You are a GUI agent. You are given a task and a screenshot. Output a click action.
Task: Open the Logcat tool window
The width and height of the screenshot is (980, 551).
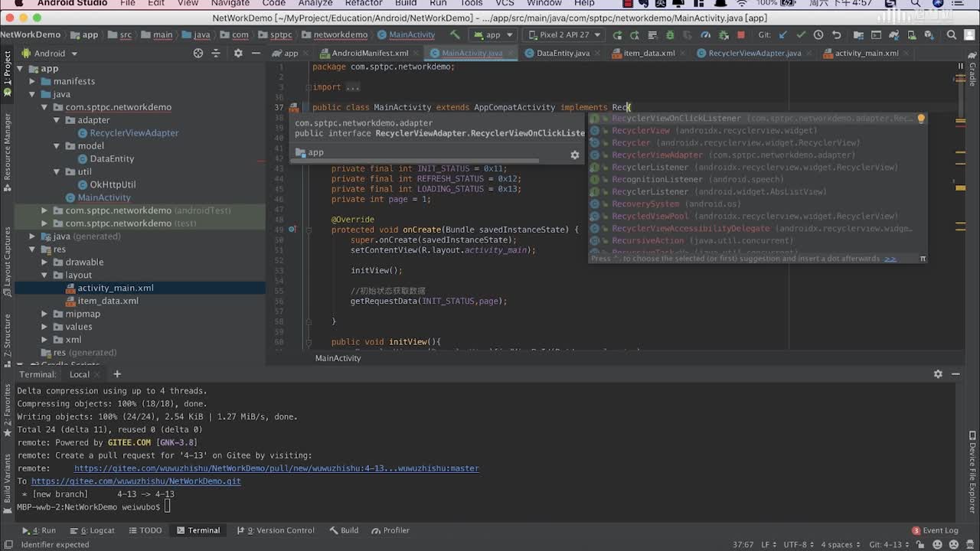coord(92,530)
